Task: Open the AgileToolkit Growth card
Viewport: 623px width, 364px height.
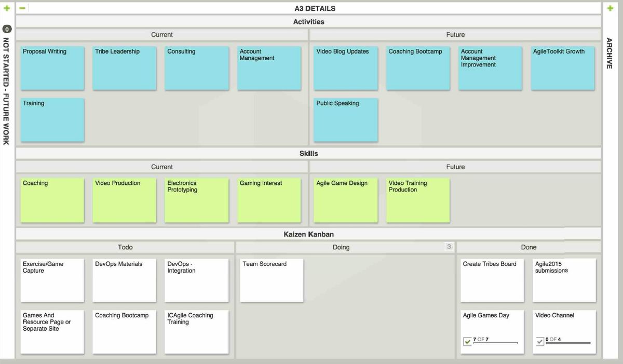Action: (x=563, y=68)
